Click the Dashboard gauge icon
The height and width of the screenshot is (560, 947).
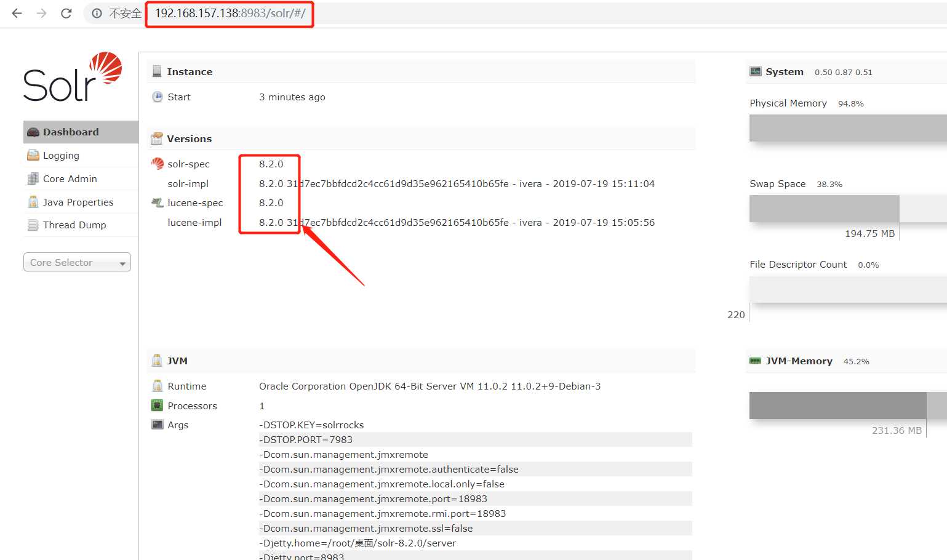(x=33, y=132)
